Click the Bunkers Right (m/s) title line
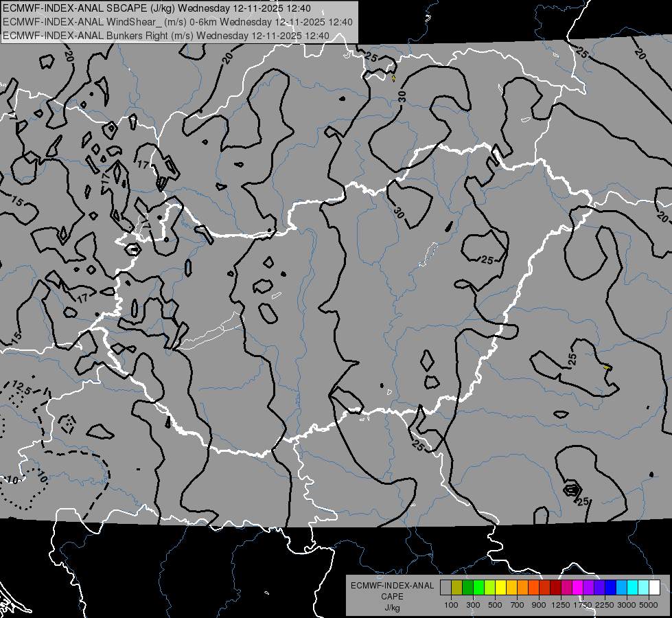 pos(166,36)
